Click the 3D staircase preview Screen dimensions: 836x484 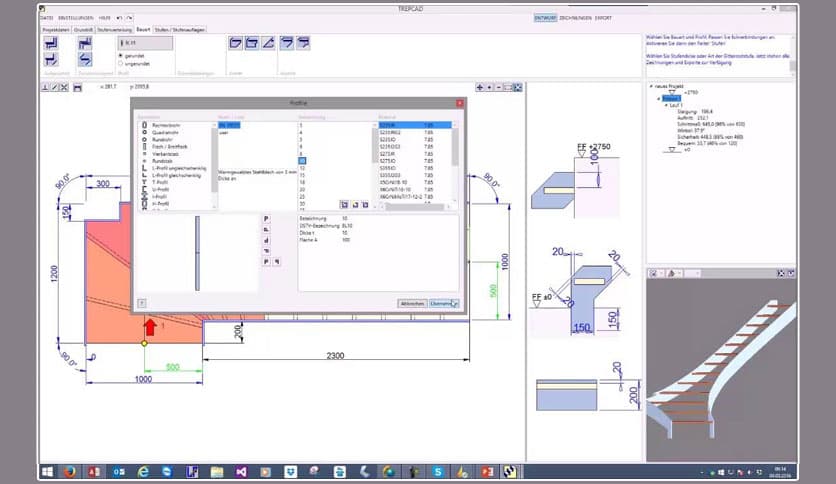point(722,370)
